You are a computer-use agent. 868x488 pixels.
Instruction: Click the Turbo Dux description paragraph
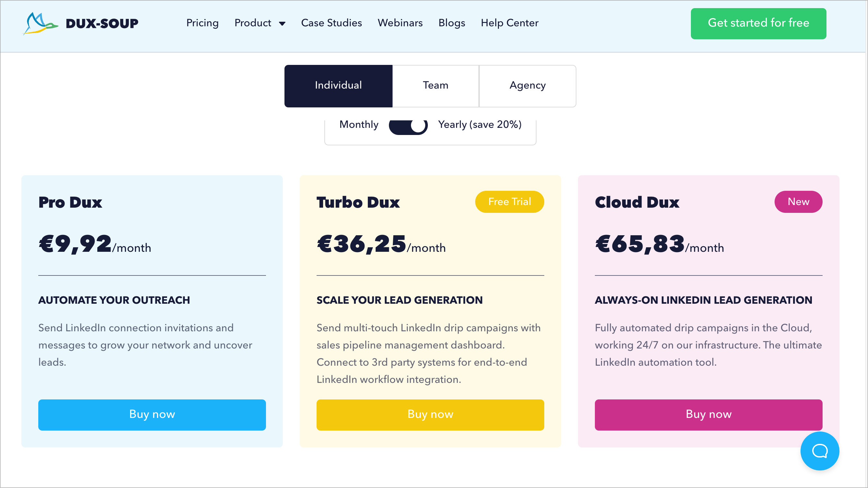(x=428, y=354)
